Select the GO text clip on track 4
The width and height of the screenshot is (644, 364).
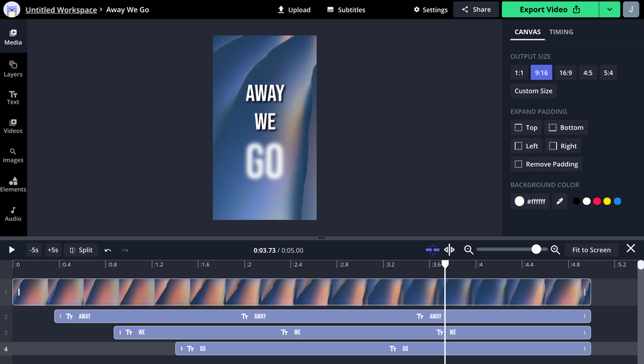pyautogui.click(x=383, y=349)
